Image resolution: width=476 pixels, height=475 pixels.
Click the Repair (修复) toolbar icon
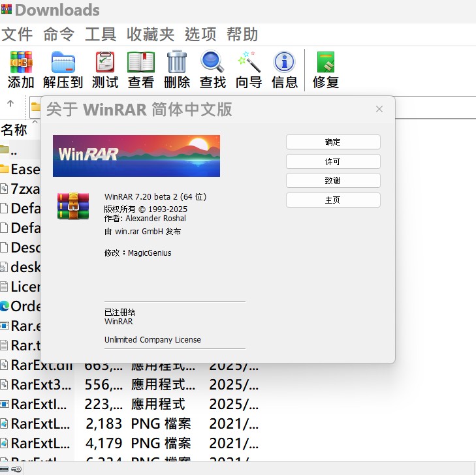point(326,63)
